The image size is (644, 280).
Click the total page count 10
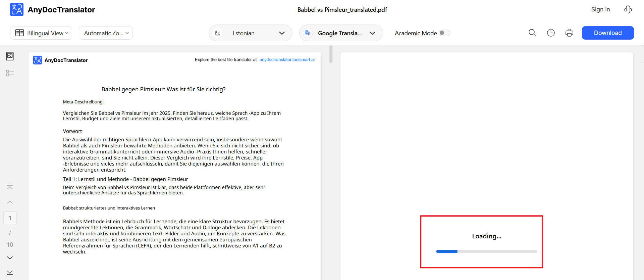pos(10,245)
